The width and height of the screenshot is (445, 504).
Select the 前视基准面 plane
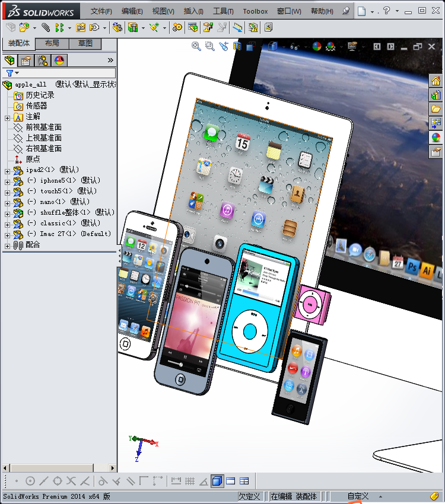pyautogui.click(x=43, y=127)
